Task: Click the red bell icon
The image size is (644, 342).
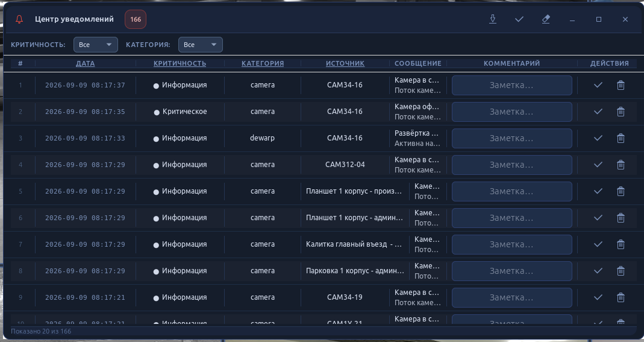Action: (x=19, y=19)
